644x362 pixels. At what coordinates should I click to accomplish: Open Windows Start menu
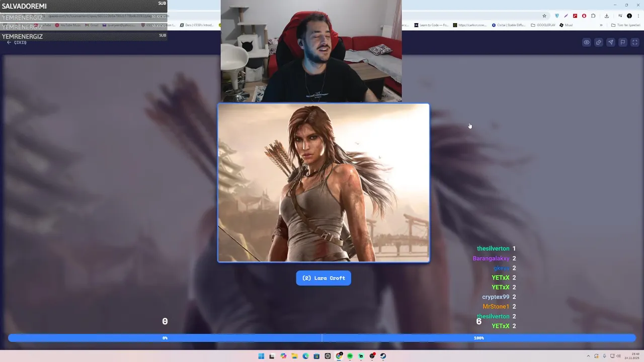(x=261, y=356)
